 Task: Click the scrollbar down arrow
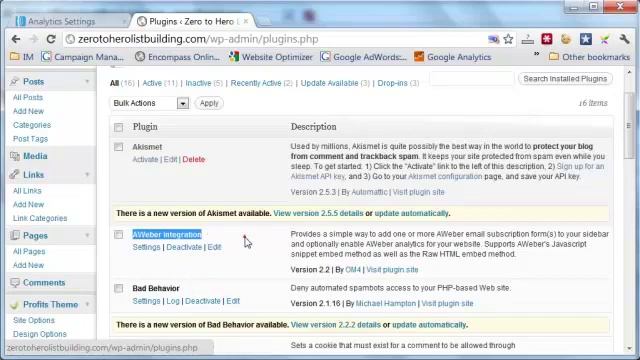coord(629,348)
